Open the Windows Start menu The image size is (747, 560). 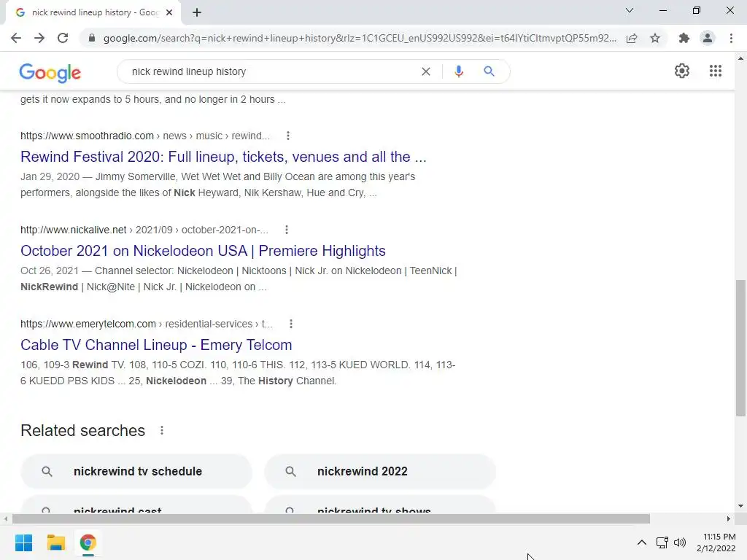(23, 542)
